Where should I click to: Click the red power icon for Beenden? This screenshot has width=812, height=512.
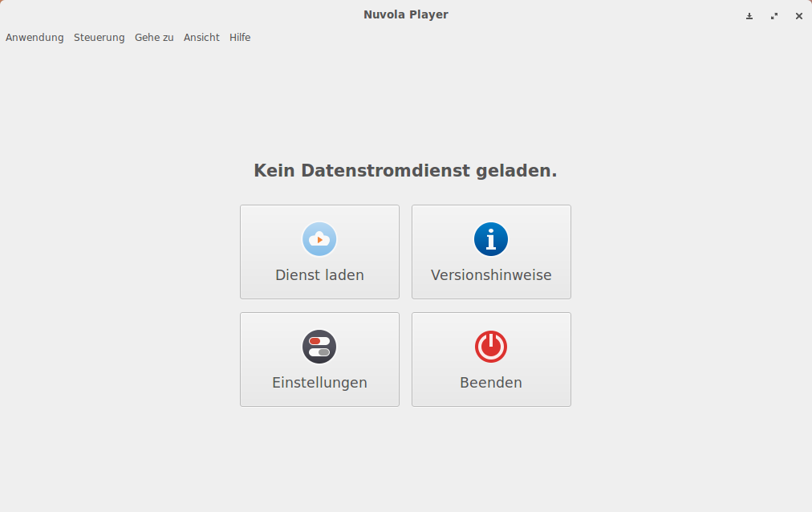[491, 347]
